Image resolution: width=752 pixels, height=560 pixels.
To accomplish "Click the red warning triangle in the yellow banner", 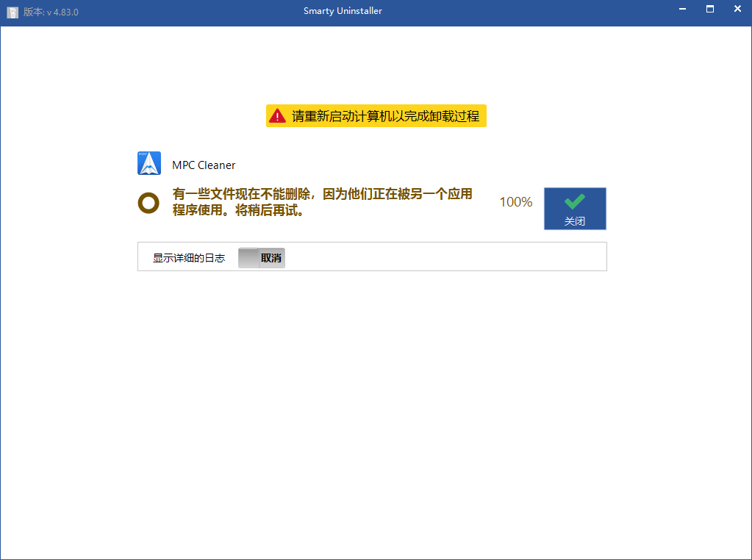I will click(x=277, y=115).
